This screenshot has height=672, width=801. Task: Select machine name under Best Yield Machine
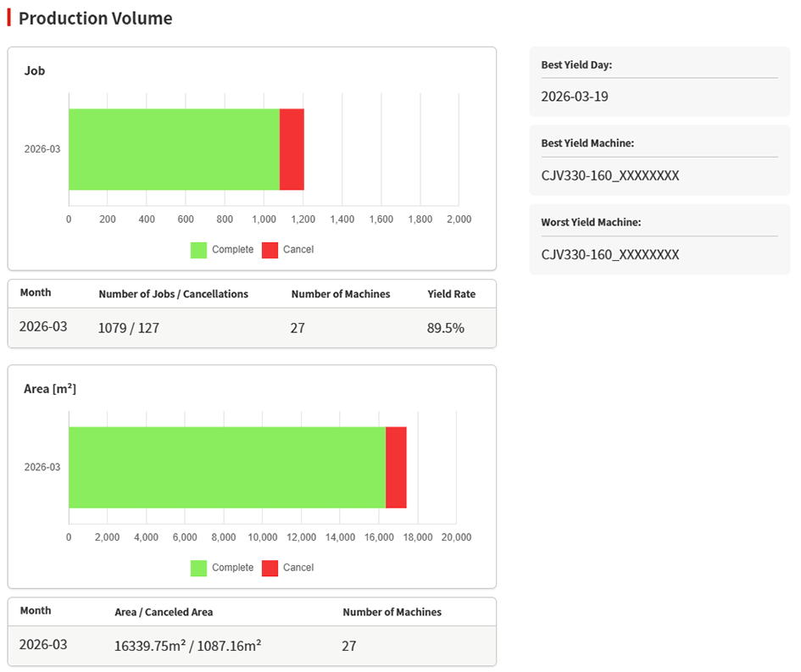[610, 175]
